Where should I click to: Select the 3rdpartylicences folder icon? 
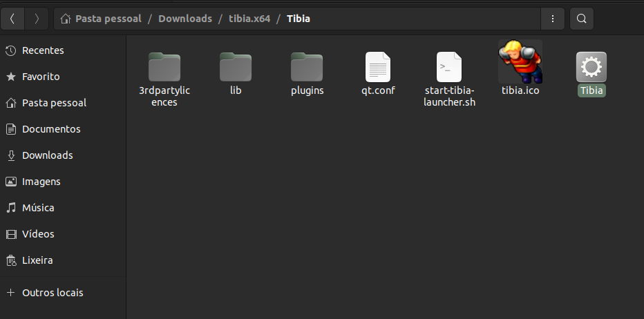click(164, 66)
